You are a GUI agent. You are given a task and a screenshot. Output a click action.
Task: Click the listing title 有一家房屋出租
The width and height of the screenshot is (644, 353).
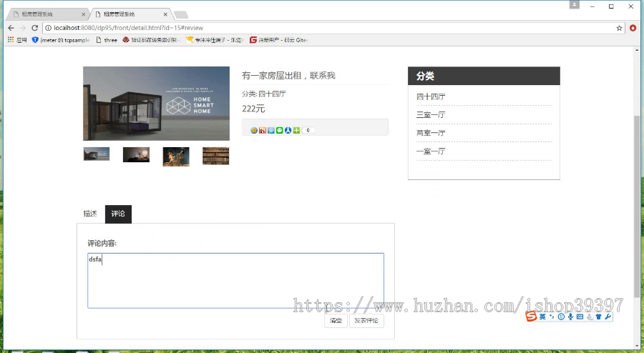click(x=288, y=76)
